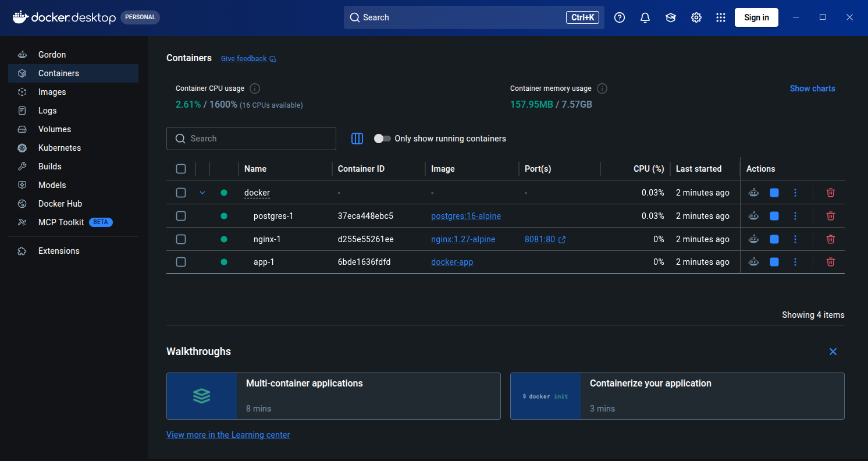868x461 pixels.
Task: Delete the postgres-1 container
Action: (831, 216)
